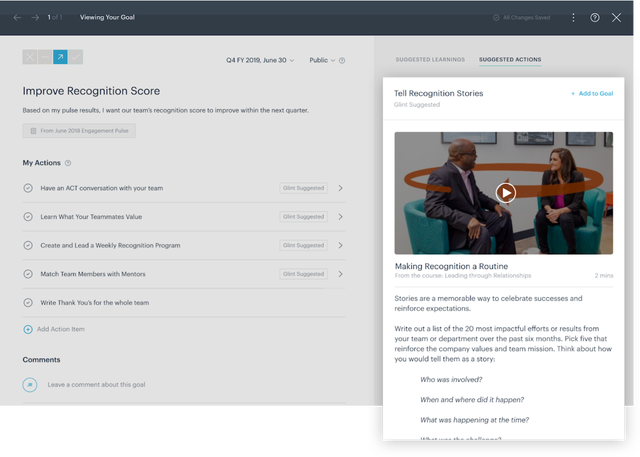Screen dimensions: 640x457
Task: Open the three-dot more options menu
Action: 573,18
